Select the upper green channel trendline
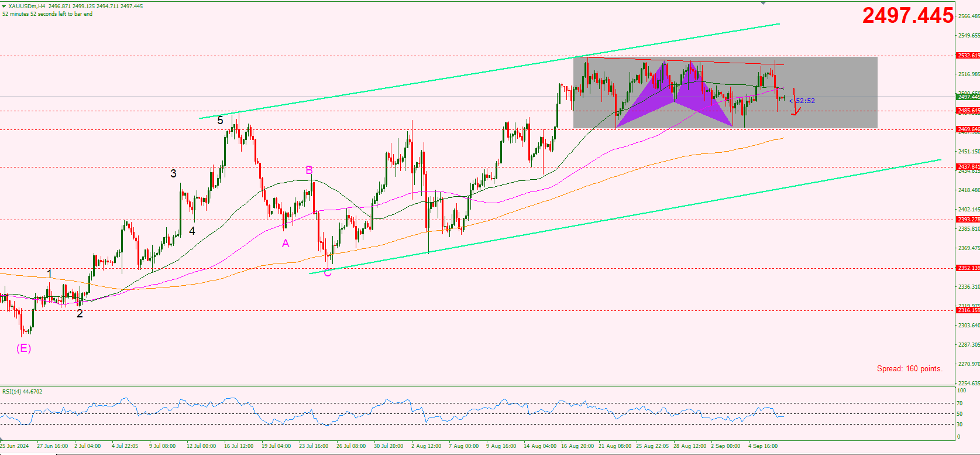Screen dimensions: 980x455 [489, 71]
